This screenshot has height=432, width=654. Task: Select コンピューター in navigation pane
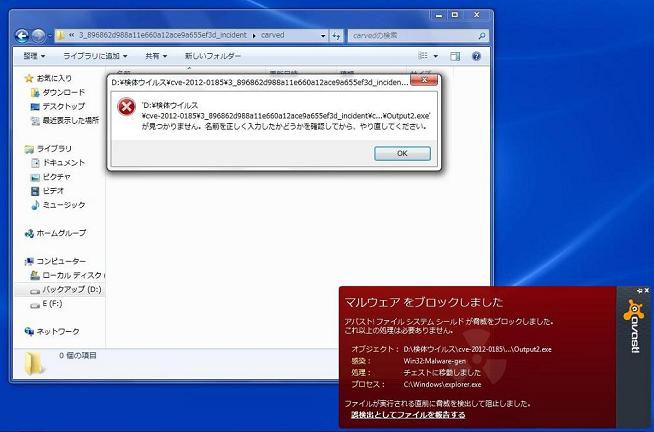coord(61,261)
